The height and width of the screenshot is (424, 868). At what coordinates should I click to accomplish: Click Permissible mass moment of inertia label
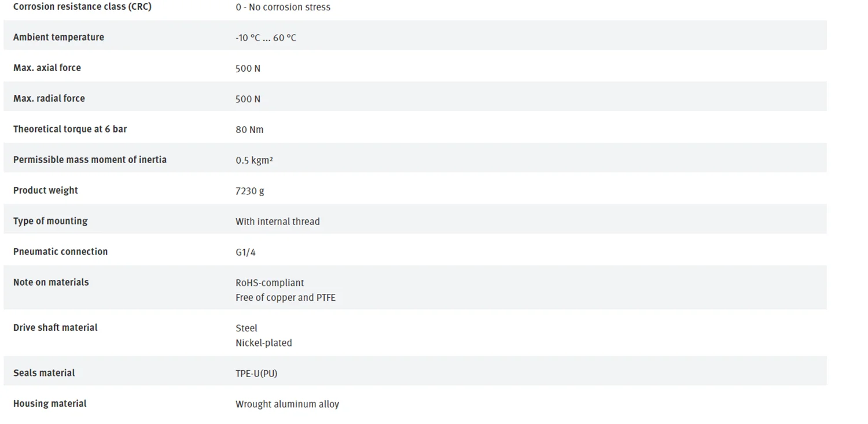point(90,160)
